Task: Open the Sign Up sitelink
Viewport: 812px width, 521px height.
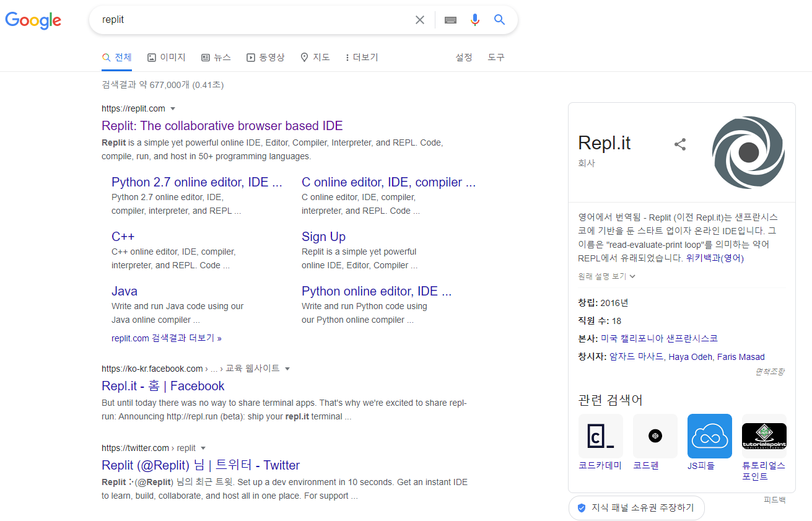Action: [x=323, y=237]
